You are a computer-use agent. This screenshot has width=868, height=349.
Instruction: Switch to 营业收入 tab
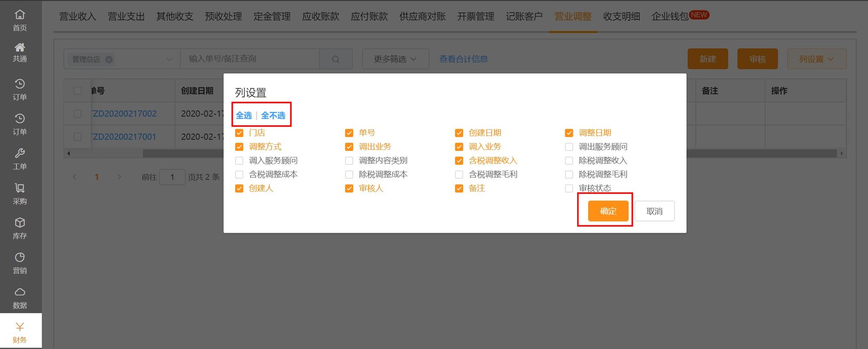point(78,16)
